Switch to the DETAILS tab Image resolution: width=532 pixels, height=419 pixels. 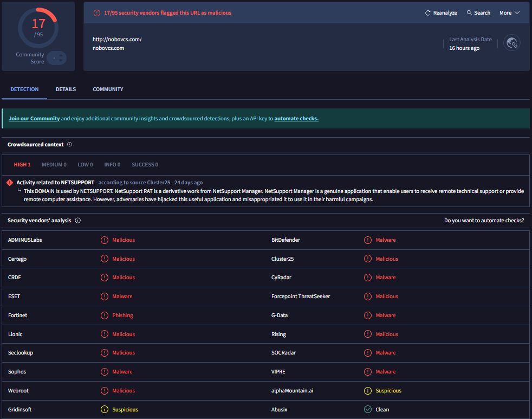pyautogui.click(x=66, y=89)
